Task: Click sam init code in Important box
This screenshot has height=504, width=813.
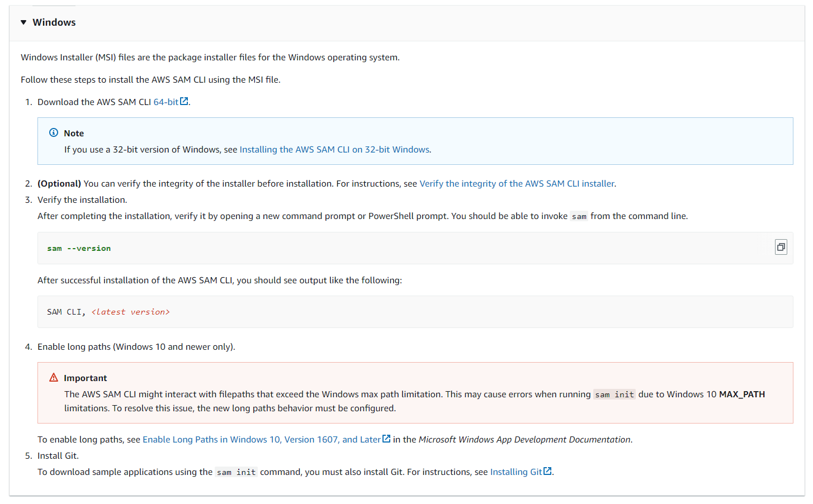Action: (x=614, y=395)
